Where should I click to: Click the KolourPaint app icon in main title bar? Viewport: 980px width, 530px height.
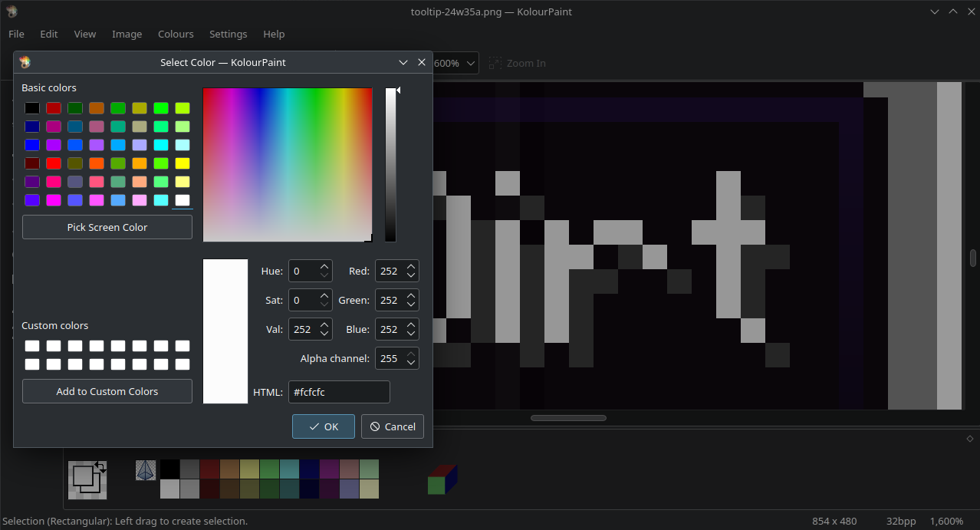click(x=12, y=12)
